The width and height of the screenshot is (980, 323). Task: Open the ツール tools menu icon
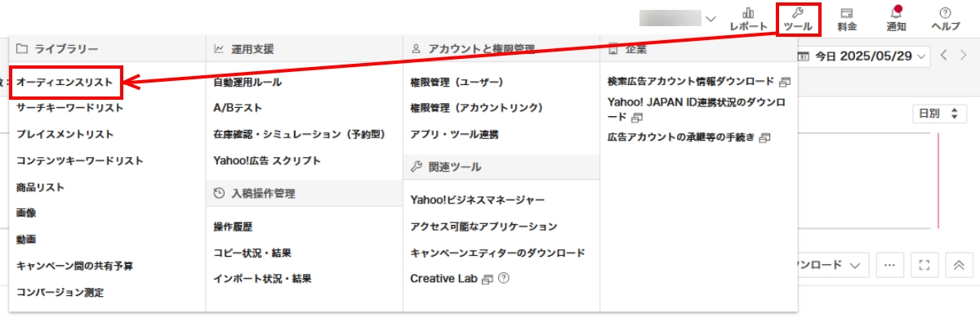798,19
